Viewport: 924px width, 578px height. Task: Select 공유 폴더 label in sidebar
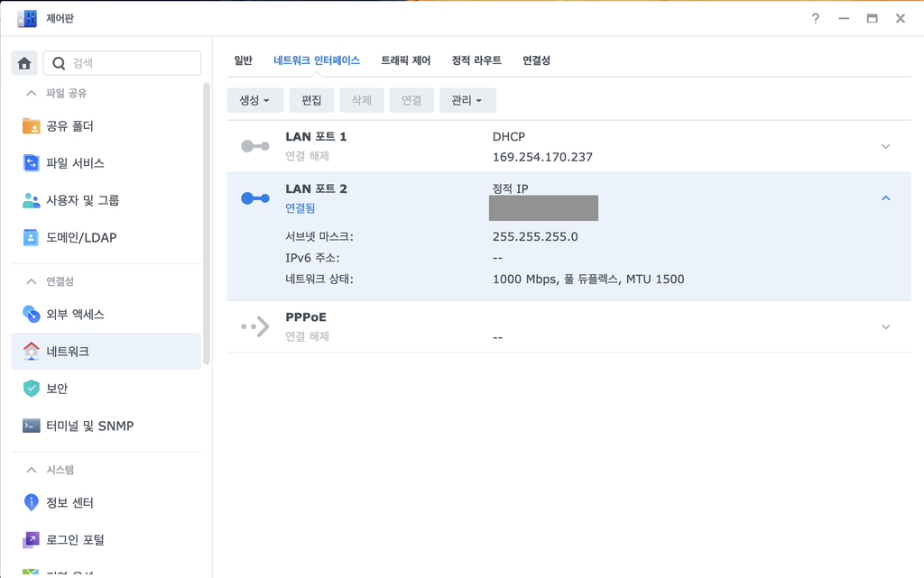click(x=70, y=126)
